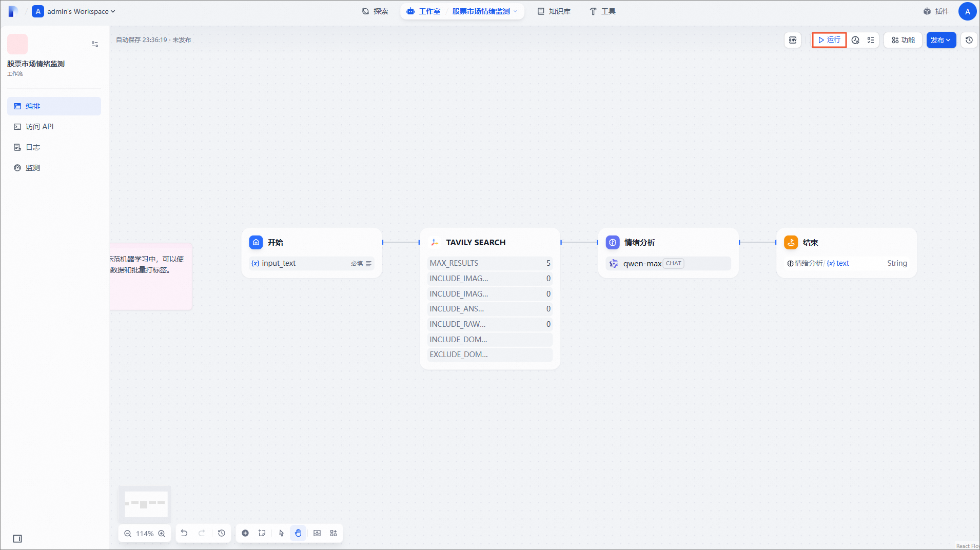Click the workspace A badge icon
Viewport: 980px width, 550px height.
tap(38, 11)
